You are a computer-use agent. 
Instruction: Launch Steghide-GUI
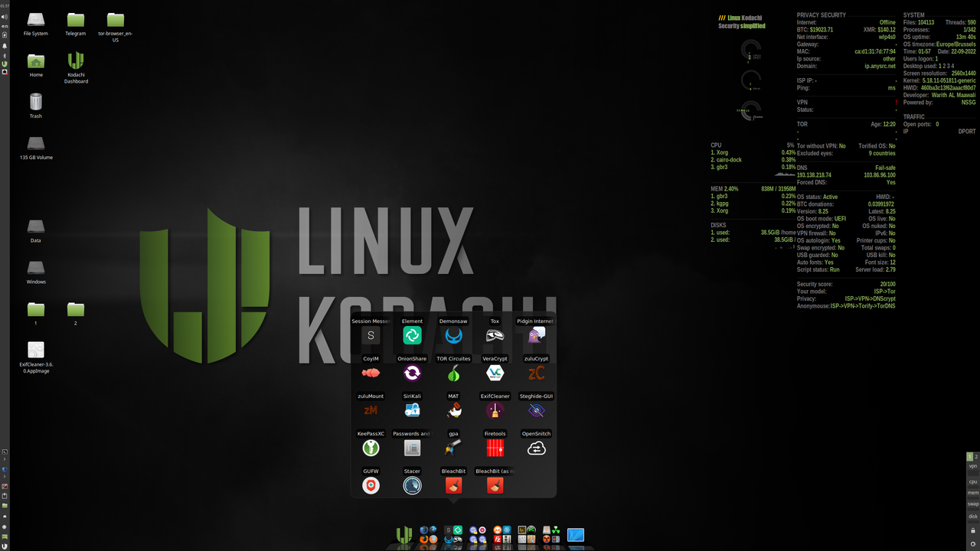click(536, 410)
